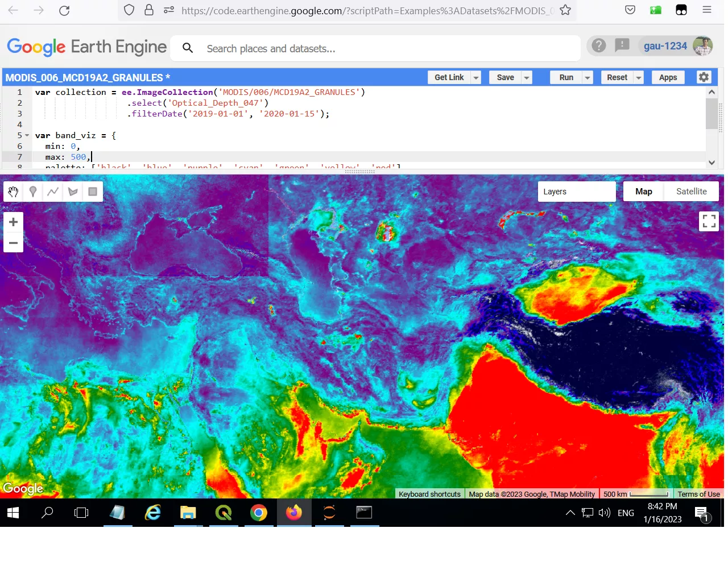
Task: Reload the browser page
Action: pos(64,10)
